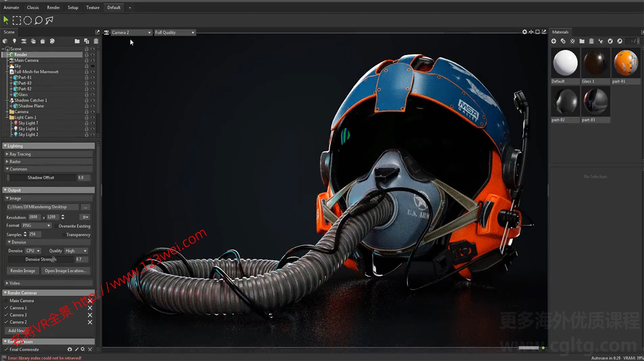Choose the rectangular marquee selection tool
644x361 pixels.
tap(17, 20)
